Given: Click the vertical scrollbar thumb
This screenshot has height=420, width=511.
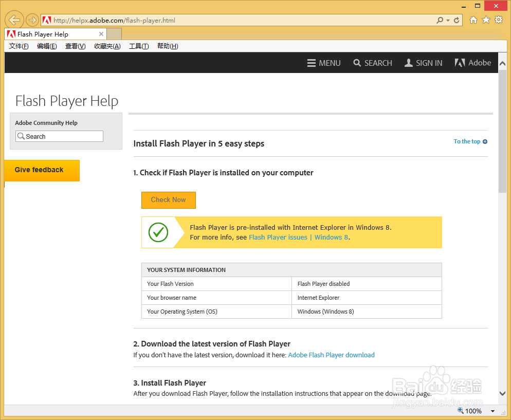Looking at the screenshot, I should (502, 131).
